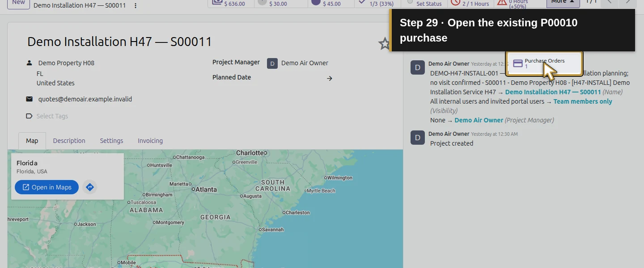Click the Florida title in map info card

[27, 163]
